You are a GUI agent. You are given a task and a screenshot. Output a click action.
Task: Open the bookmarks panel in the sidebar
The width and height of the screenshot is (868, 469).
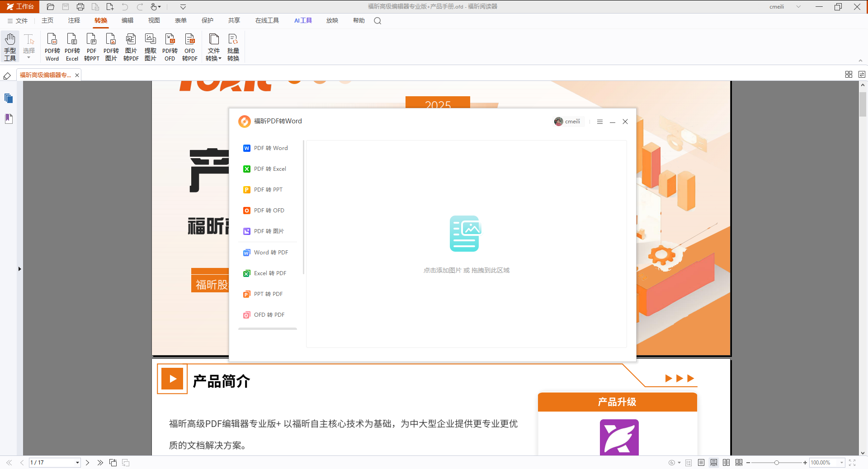9,118
